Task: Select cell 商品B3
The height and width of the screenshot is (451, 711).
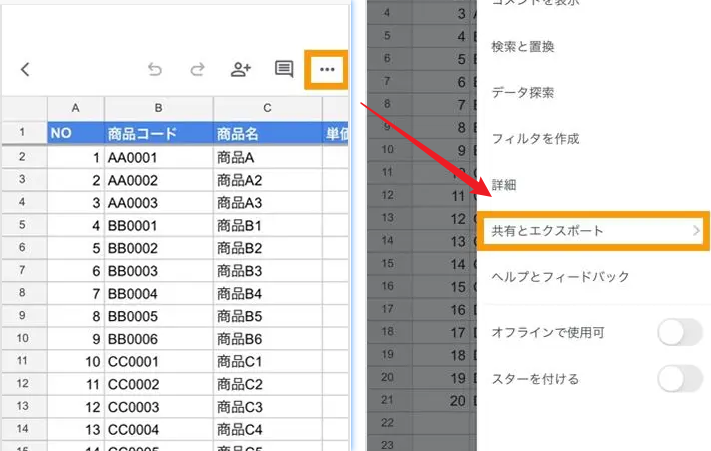Action: (x=268, y=271)
